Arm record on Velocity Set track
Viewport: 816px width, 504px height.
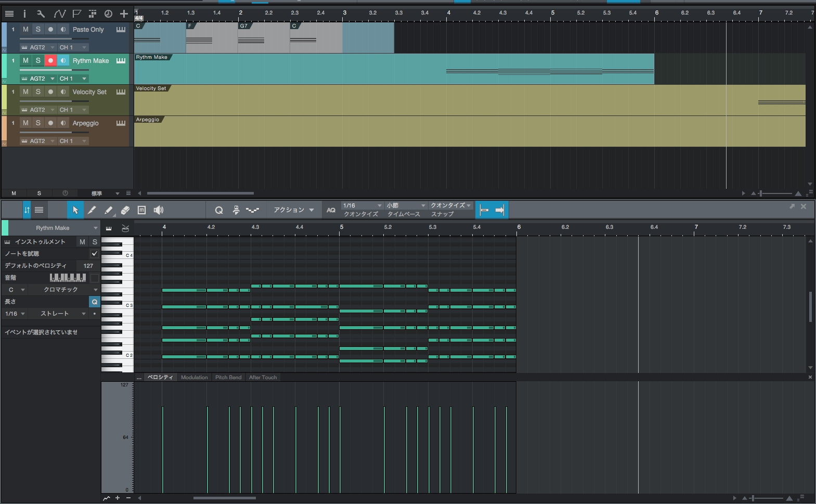point(50,92)
